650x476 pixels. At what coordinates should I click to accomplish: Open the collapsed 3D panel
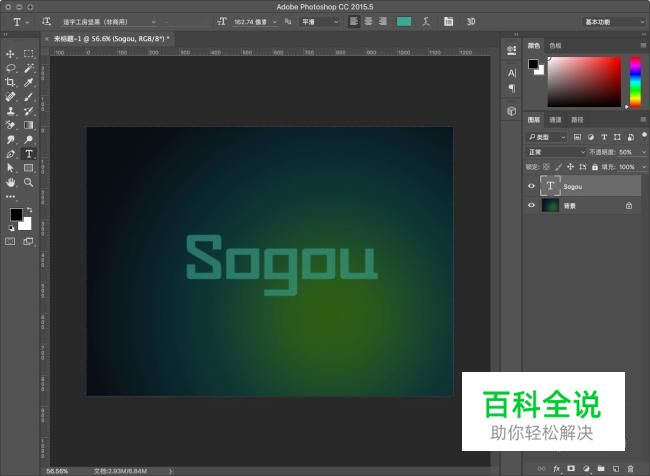coord(512,111)
